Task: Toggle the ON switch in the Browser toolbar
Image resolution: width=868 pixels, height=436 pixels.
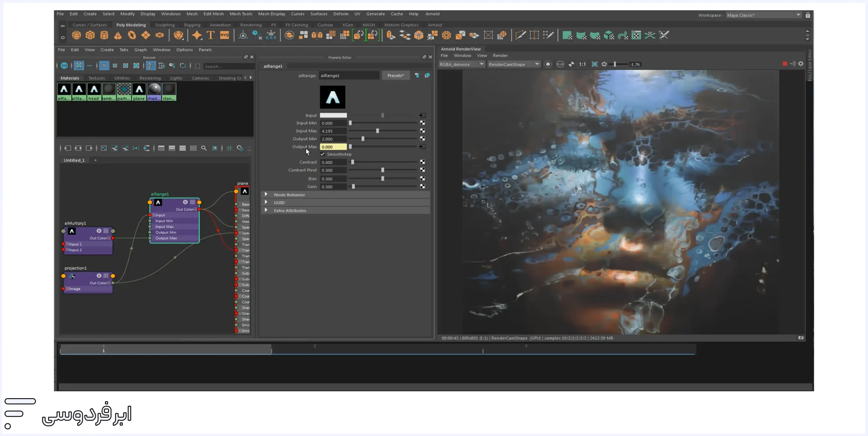Action: click(64, 66)
